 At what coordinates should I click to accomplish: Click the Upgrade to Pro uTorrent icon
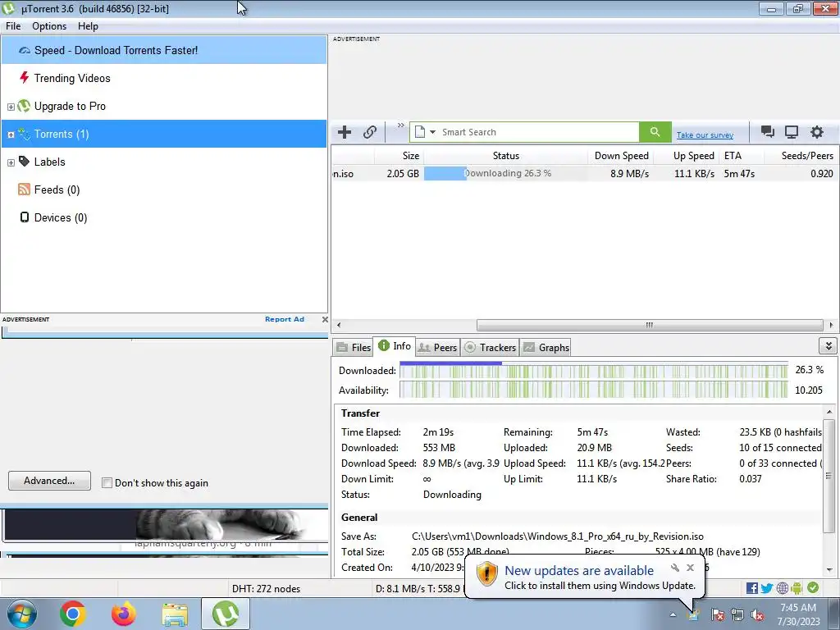pyautogui.click(x=24, y=106)
